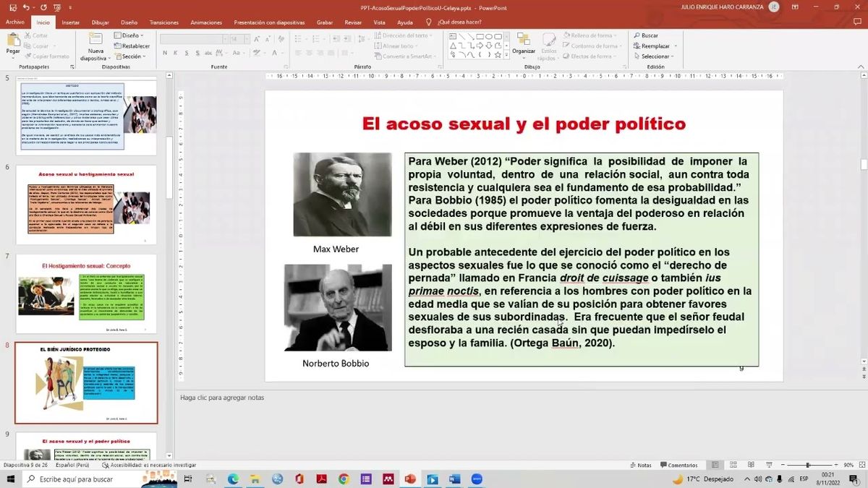
Task: Click the Nueva diapositiva icon
Action: [95, 39]
